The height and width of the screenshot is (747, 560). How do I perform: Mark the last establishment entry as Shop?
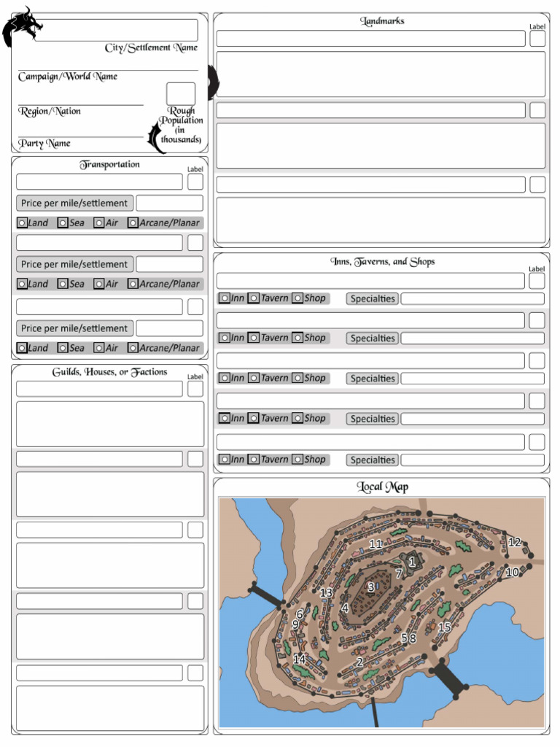pyautogui.click(x=297, y=460)
